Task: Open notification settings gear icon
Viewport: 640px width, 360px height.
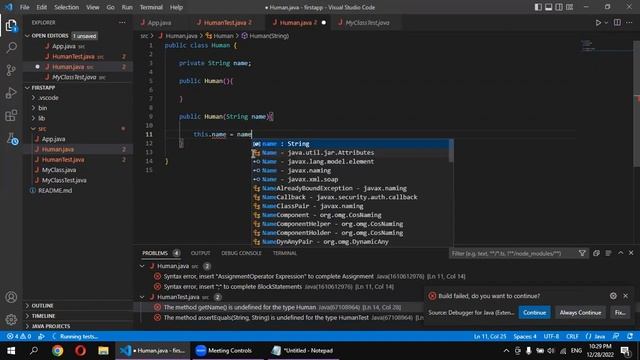Action: click(x=613, y=296)
